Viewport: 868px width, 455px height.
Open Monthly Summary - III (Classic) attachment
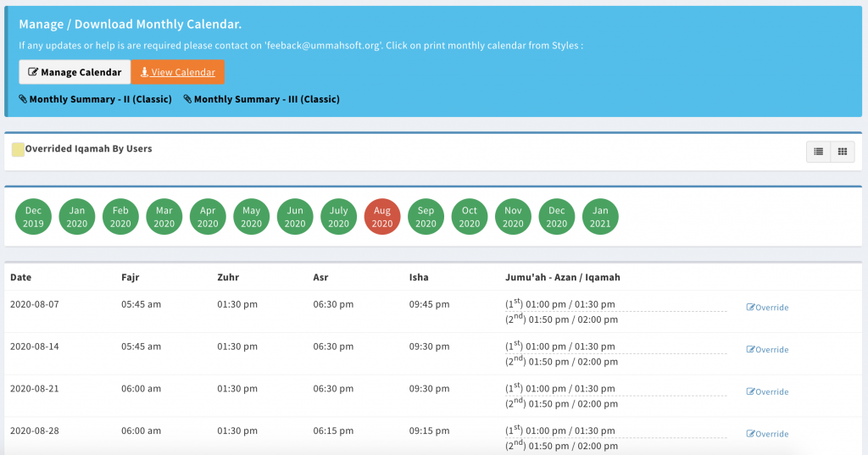click(261, 99)
